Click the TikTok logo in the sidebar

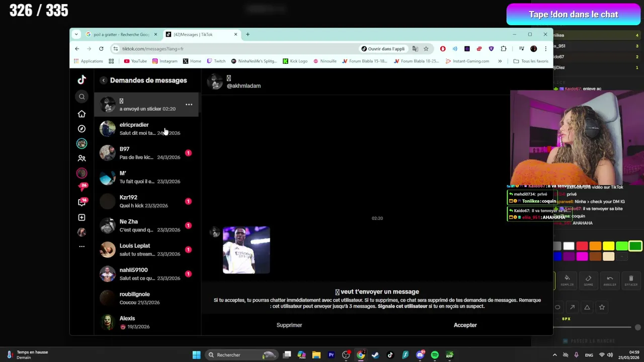pyautogui.click(x=82, y=79)
